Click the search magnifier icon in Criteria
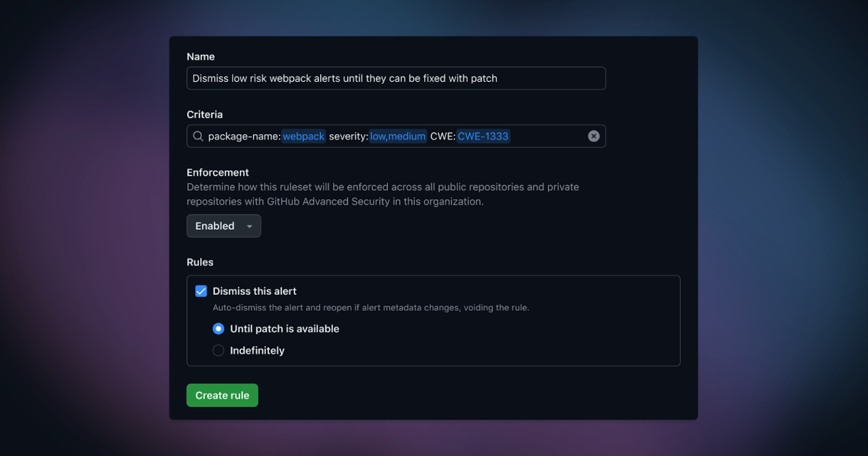The image size is (868, 456). [198, 136]
